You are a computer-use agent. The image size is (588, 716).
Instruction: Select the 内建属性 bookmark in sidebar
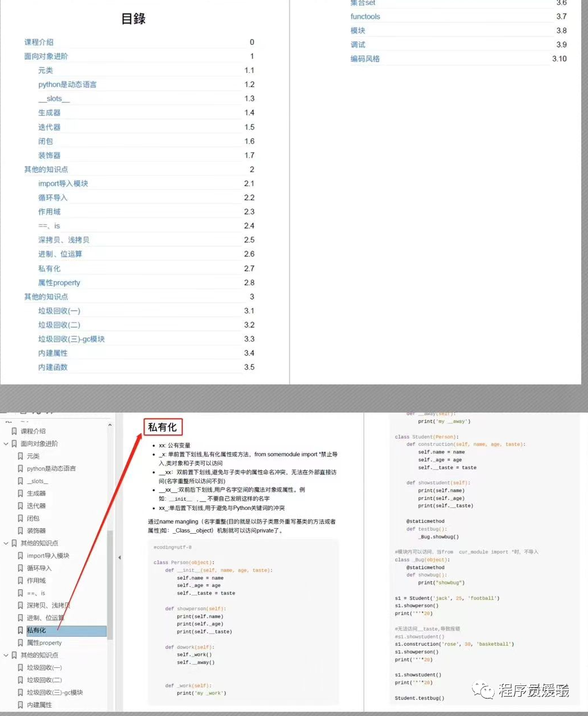39,705
